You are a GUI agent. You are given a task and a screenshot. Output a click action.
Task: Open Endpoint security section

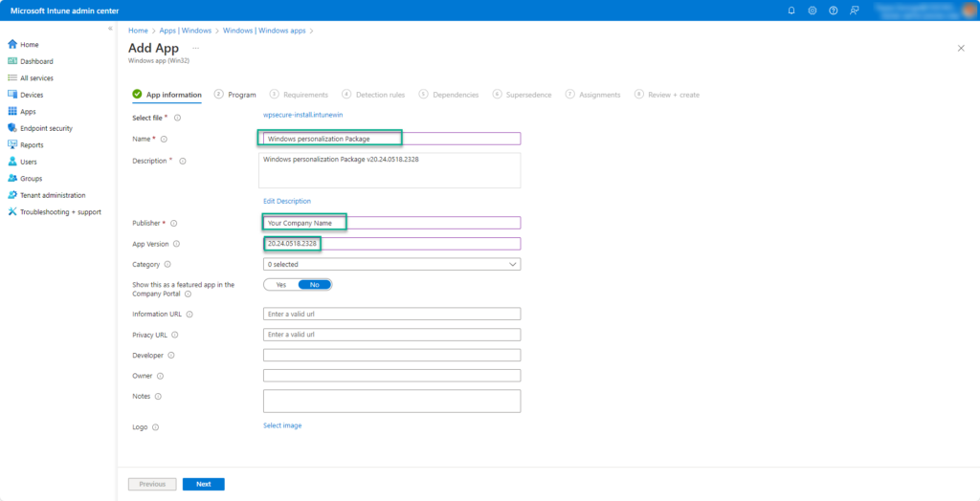(x=40, y=128)
